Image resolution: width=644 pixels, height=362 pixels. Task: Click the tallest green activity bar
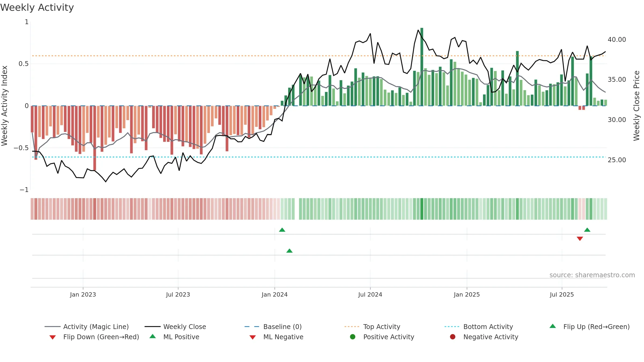tap(422, 67)
